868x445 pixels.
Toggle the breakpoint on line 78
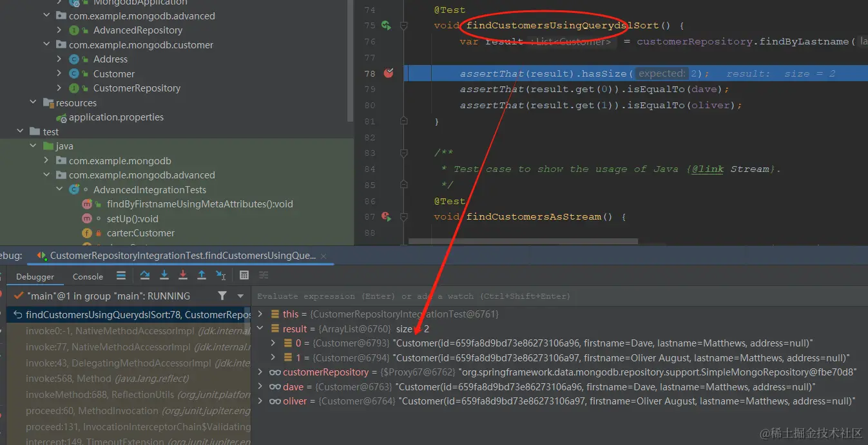tap(388, 73)
